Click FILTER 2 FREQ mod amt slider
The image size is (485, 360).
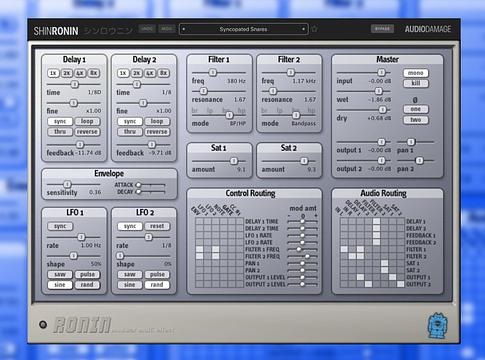(307, 256)
